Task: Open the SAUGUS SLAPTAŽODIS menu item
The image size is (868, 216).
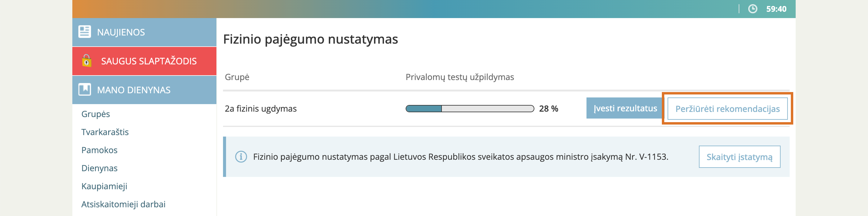Action: point(149,61)
